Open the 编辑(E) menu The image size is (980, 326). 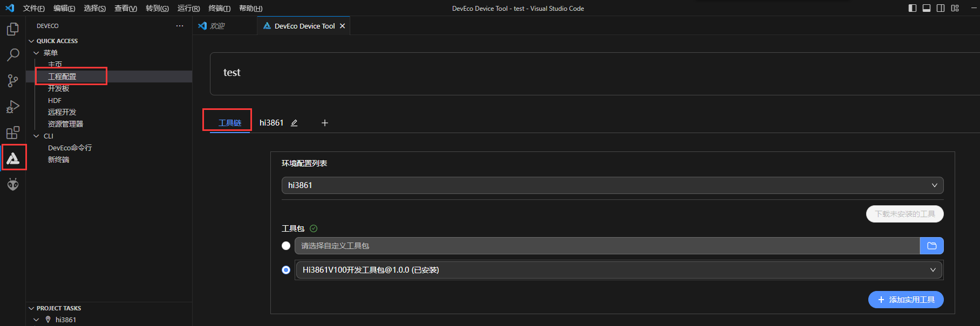64,8
